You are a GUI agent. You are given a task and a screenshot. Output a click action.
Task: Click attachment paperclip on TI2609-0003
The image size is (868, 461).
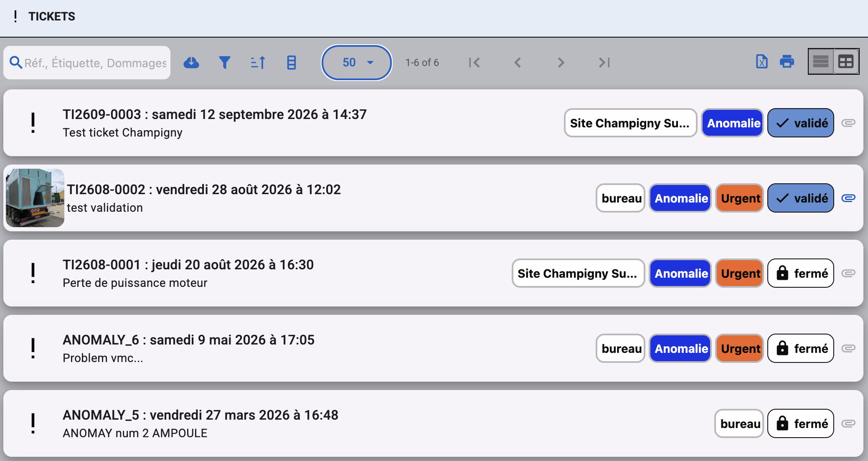pos(848,123)
